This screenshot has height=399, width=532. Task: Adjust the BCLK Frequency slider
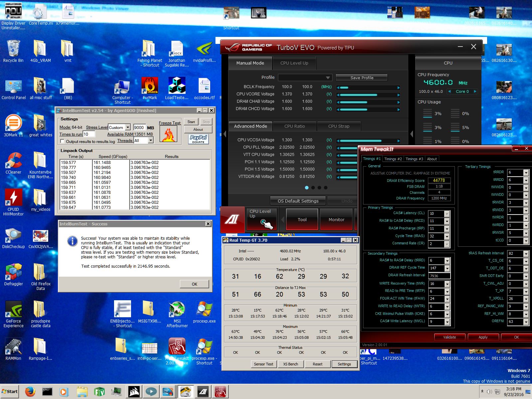pyautogui.click(x=368, y=87)
